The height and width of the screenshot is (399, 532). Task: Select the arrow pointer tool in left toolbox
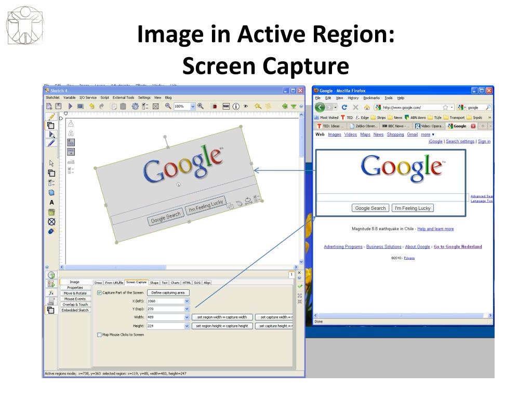tap(51, 163)
